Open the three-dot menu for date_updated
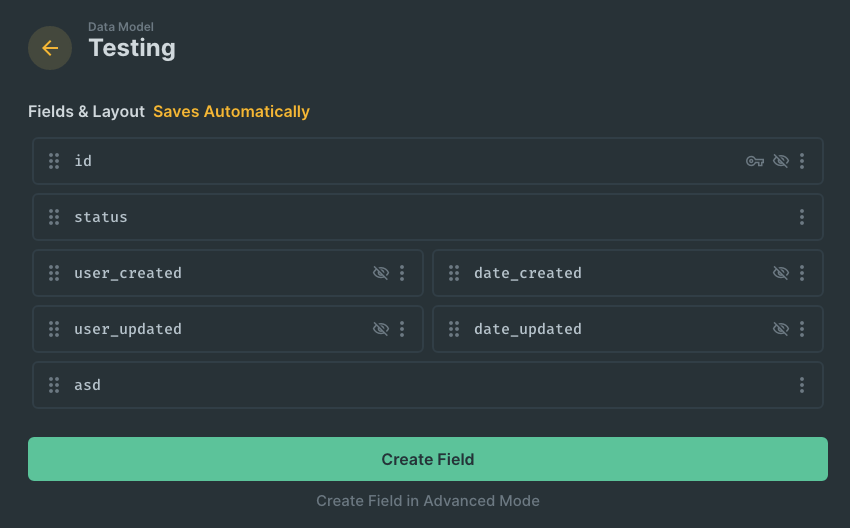The width and height of the screenshot is (850, 528). [x=802, y=329]
